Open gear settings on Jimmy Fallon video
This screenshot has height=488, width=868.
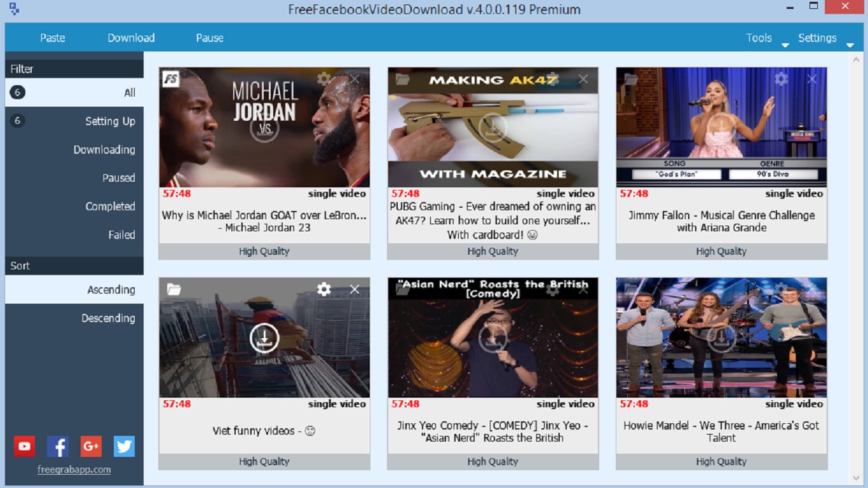(x=782, y=79)
